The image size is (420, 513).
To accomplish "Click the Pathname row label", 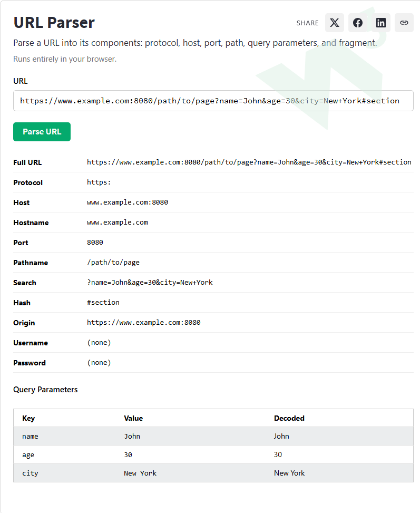I will [x=31, y=263].
